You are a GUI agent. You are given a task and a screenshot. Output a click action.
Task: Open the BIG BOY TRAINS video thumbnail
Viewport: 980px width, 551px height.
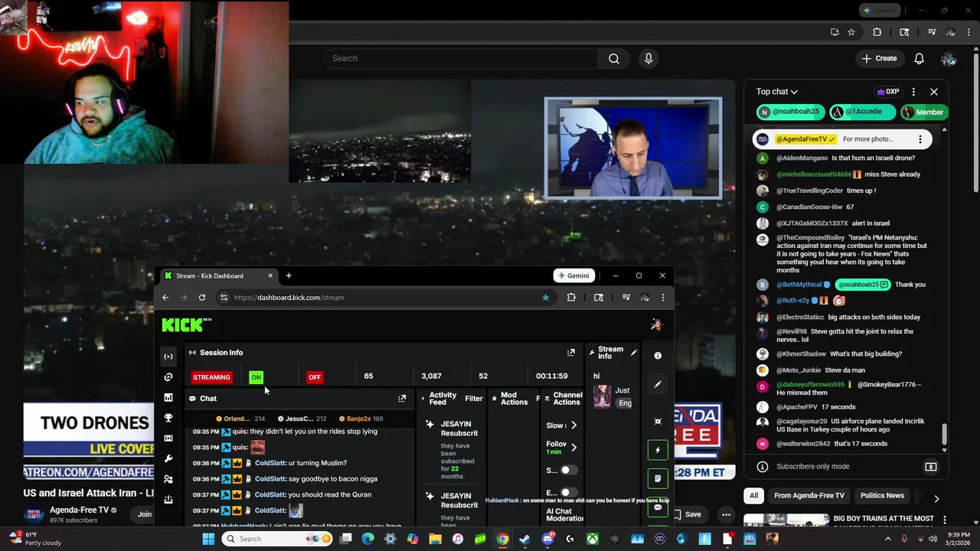[786, 521]
